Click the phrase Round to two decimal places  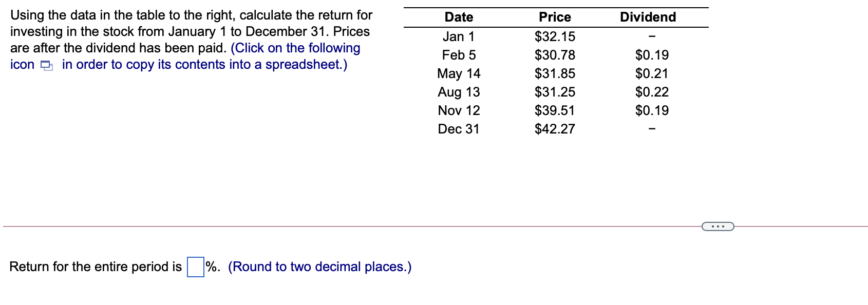pyautogui.click(x=318, y=266)
